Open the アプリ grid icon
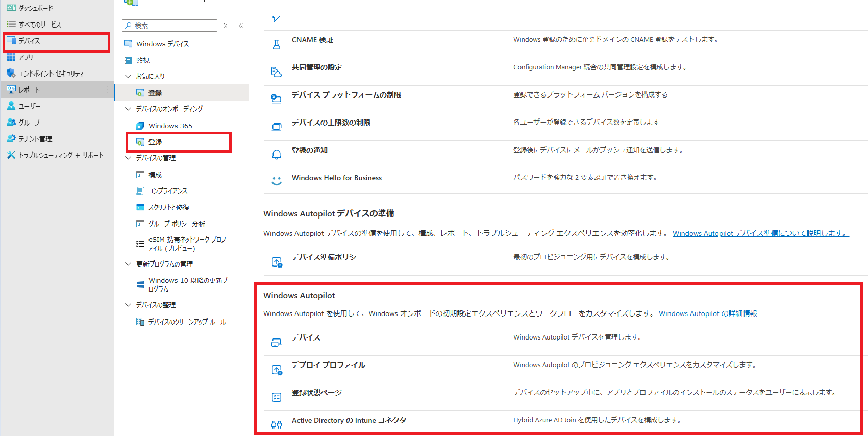 [11, 57]
